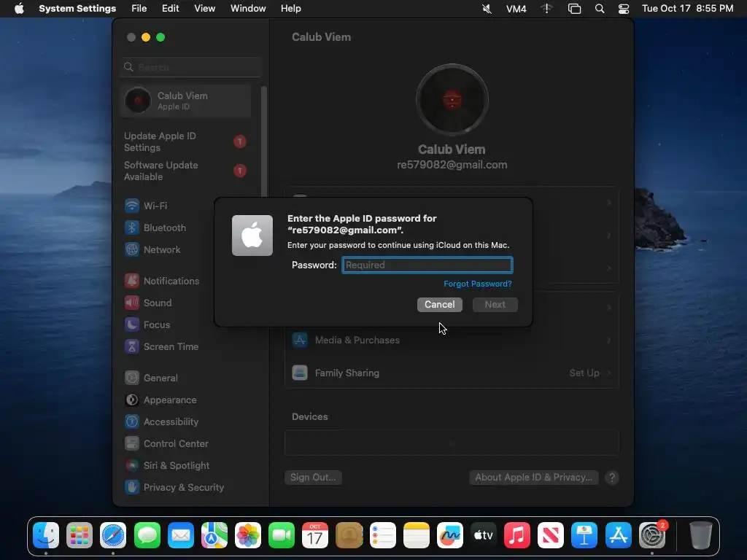Click the Forgot Password? link

tap(478, 284)
